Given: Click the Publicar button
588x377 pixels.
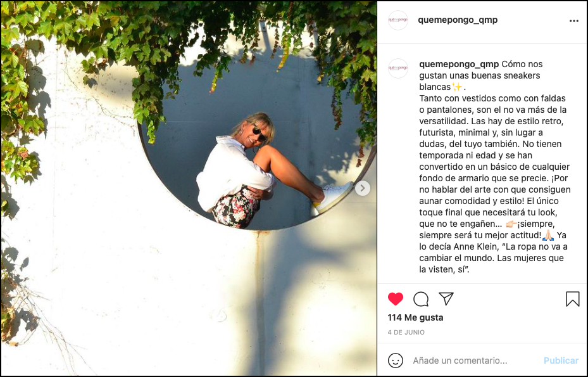Looking at the screenshot, I should (x=561, y=361).
